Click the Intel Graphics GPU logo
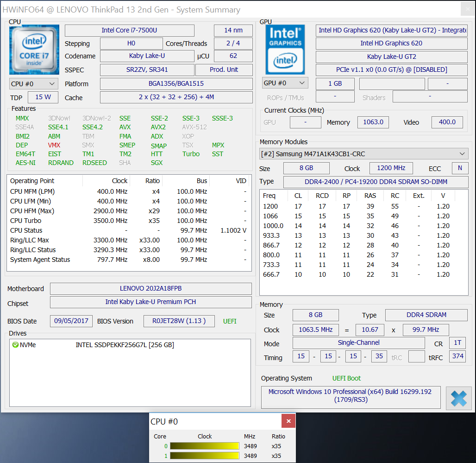Viewport: 476px width, 463px height. pyautogui.click(x=285, y=50)
